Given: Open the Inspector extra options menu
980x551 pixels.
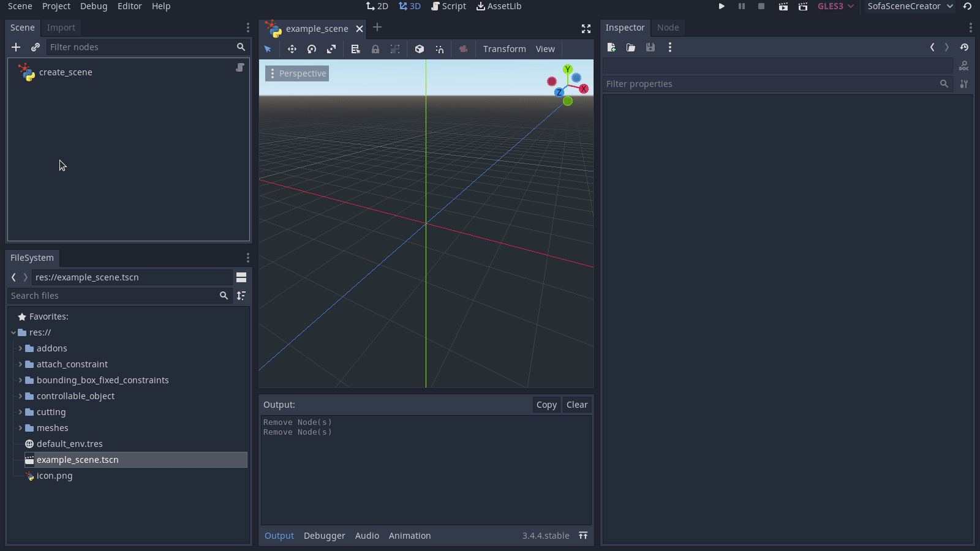Looking at the screenshot, I should [x=670, y=47].
